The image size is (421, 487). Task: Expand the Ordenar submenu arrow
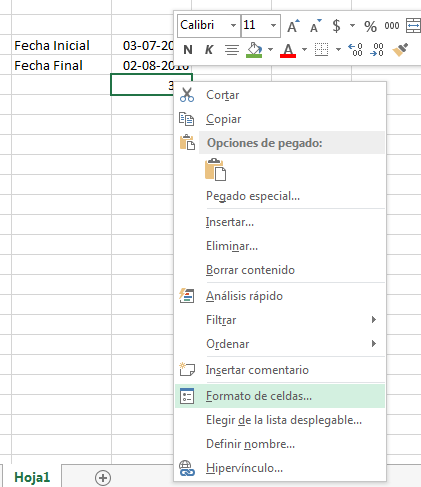pyautogui.click(x=374, y=343)
